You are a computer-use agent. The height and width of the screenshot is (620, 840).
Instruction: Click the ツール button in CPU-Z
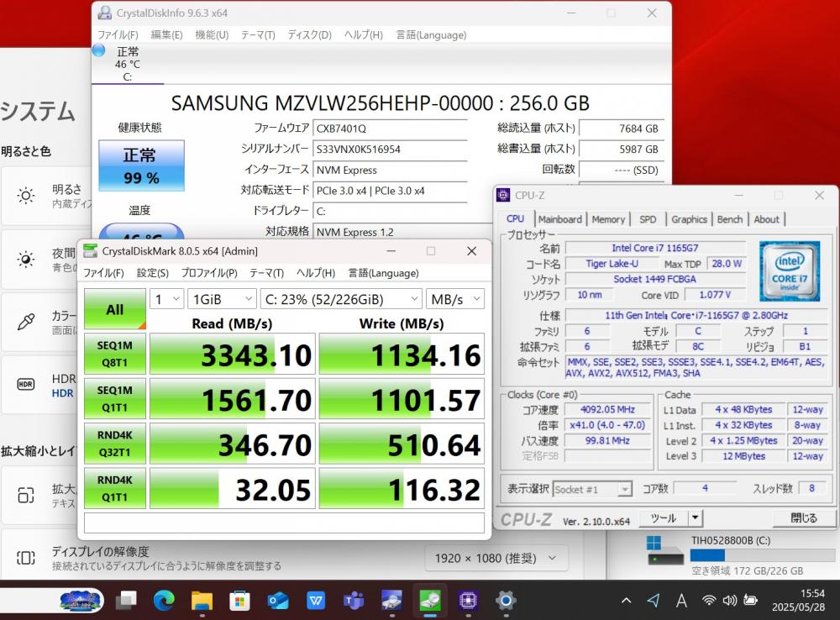coord(664,518)
